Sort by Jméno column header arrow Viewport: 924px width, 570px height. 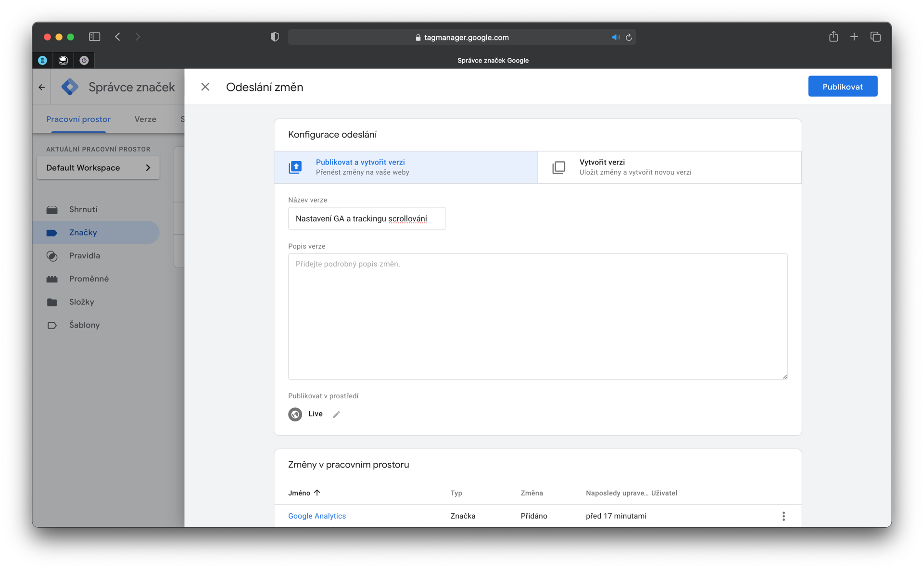pos(316,493)
